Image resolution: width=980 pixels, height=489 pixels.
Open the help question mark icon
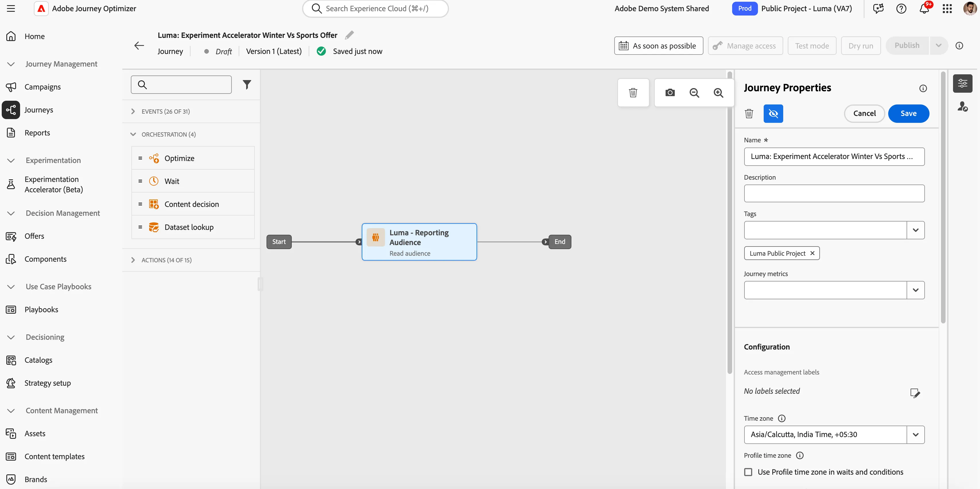click(901, 8)
